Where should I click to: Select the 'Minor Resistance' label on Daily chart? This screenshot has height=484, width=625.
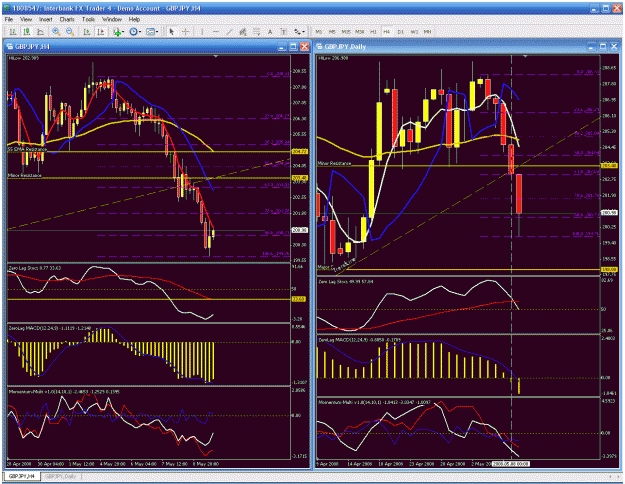(334, 163)
